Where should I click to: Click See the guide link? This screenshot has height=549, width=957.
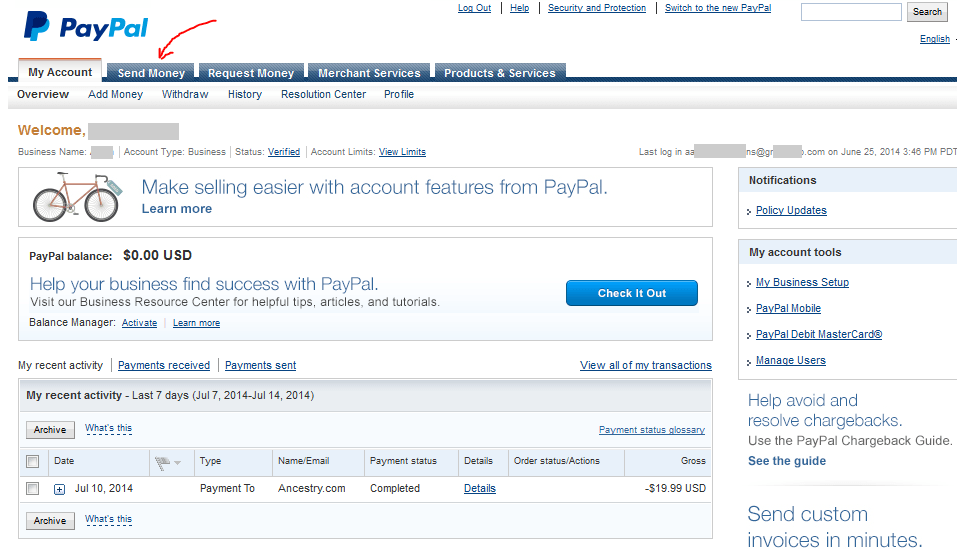[787, 461]
